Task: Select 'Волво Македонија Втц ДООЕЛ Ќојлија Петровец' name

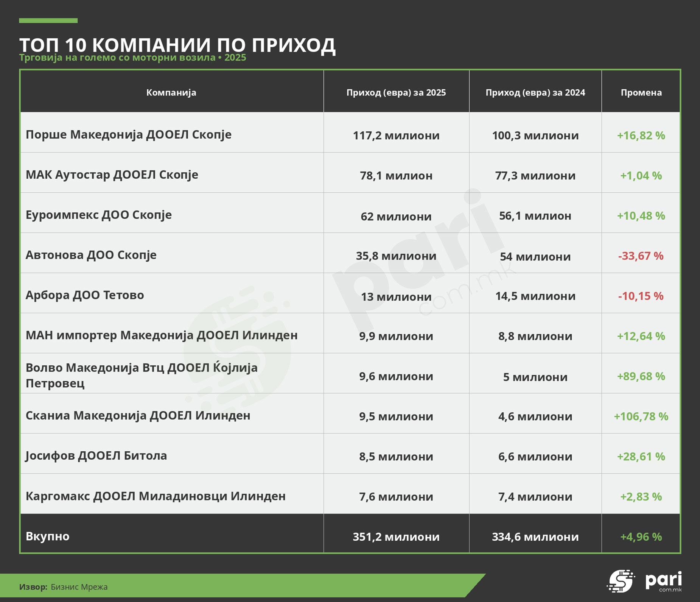Action: click(142, 375)
